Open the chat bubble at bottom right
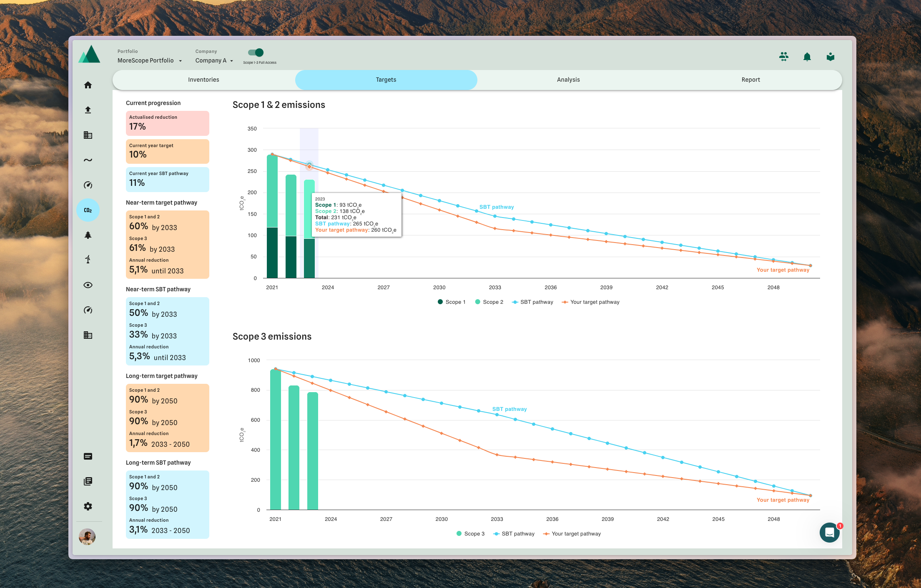The image size is (921, 588). click(x=829, y=532)
